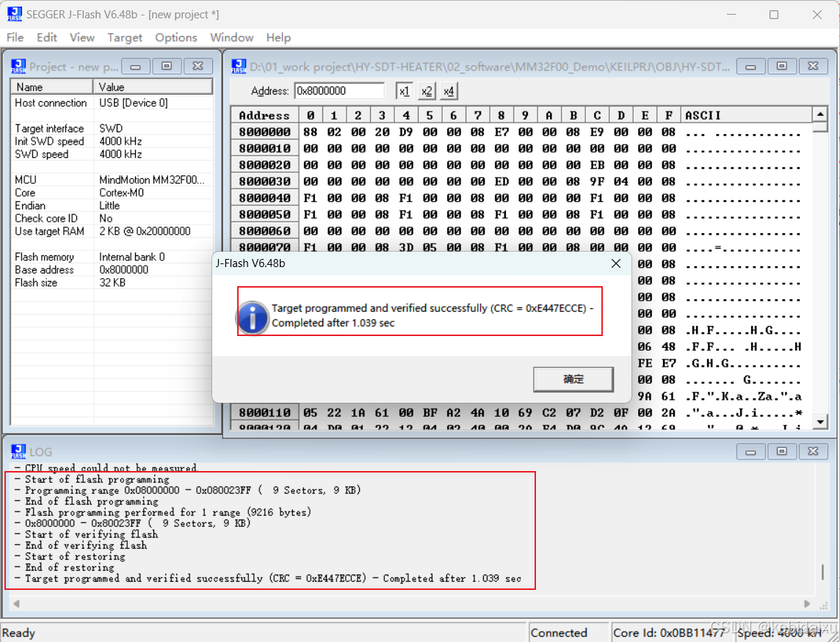Viewport: 840px width, 642px height.
Task: Open the Target menu
Action: (125, 37)
